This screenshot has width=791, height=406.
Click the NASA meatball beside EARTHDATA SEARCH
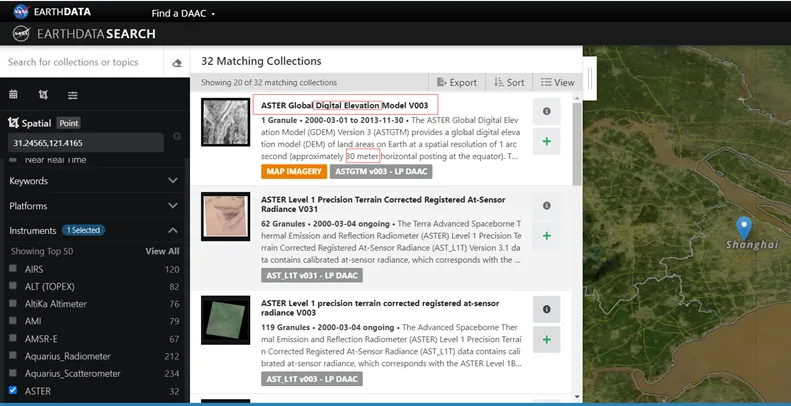pyautogui.click(x=21, y=34)
